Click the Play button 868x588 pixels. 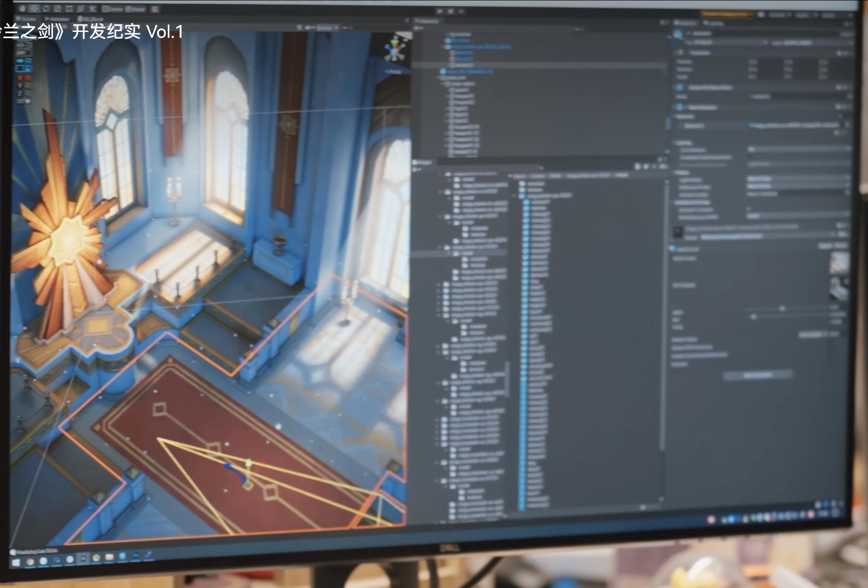[x=440, y=11]
